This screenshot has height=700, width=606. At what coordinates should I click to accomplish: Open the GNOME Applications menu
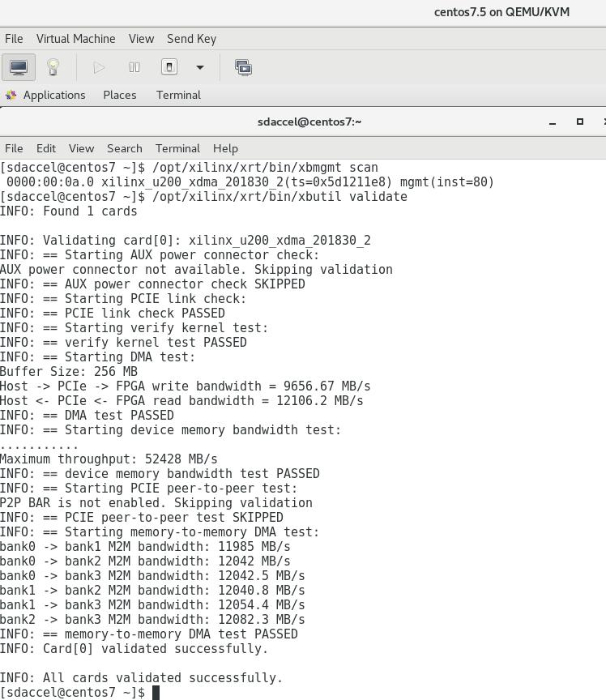[x=53, y=95]
